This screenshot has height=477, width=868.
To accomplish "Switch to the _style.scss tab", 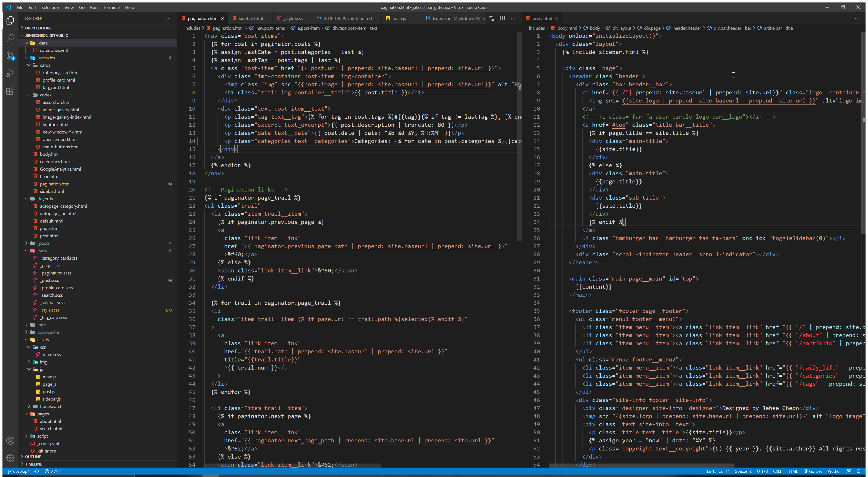I will click(x=293, y=18).
